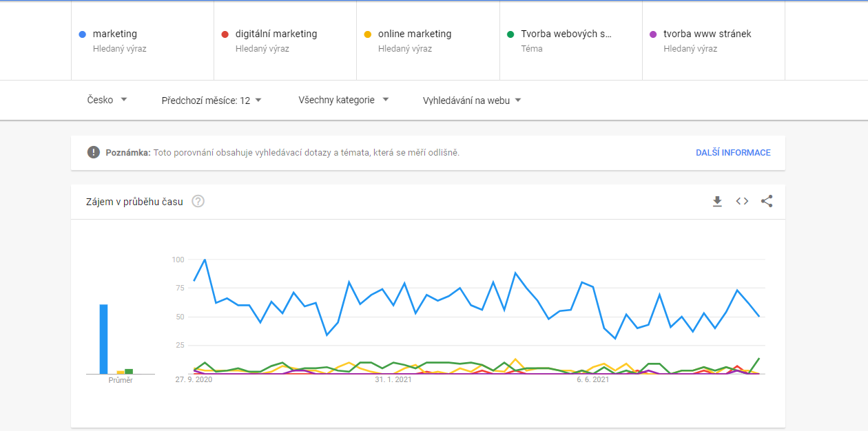Share the Zájem v průběhu času chart
Viewport: 868px width, 431px height.
point(767,201)
